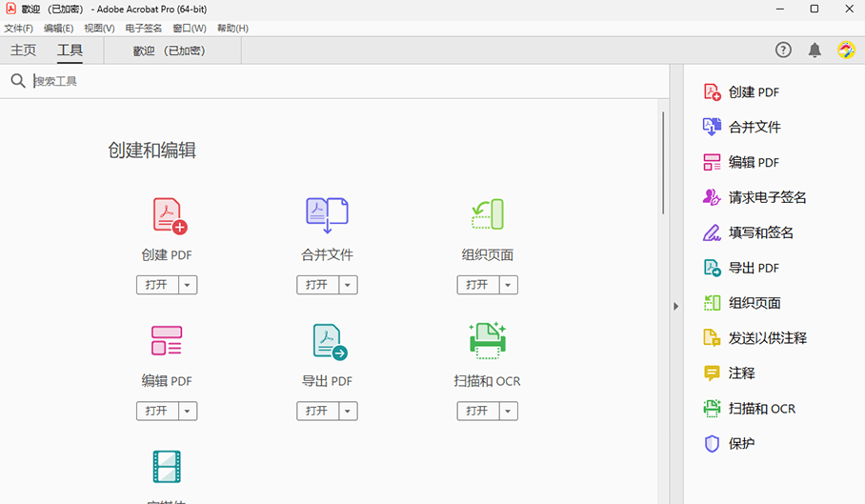Screen dimensions: 865x504
Task: Click 打开 button under 导出 PDF
Action: click(x=317, y=412)
